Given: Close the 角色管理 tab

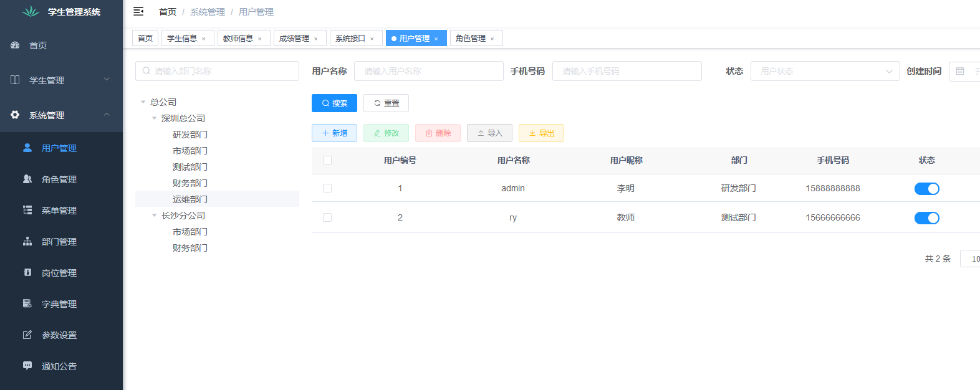Looking at the screenshot, I should coord(492,39).
